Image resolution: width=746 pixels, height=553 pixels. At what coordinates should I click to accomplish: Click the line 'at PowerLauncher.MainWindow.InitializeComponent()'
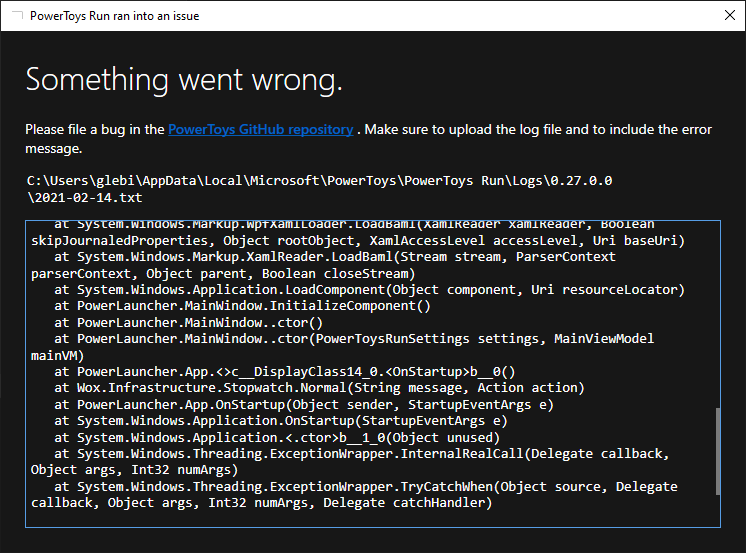point(242,306)
